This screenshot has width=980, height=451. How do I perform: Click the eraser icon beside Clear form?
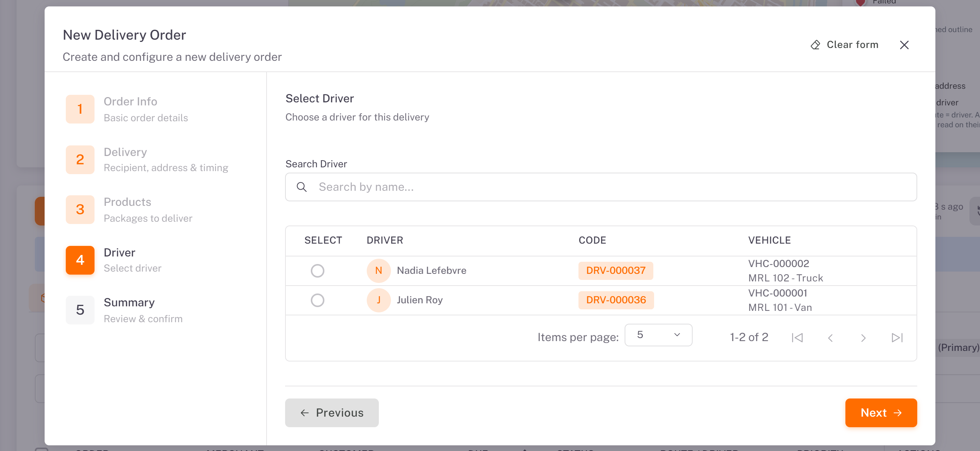click(x=815, y=45)
